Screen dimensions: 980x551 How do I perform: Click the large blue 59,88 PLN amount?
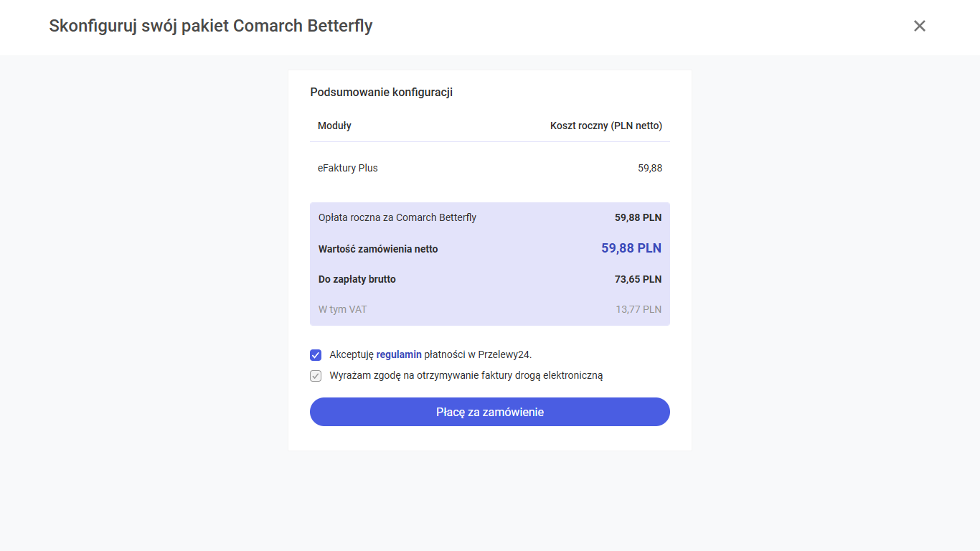click(631, 248)
